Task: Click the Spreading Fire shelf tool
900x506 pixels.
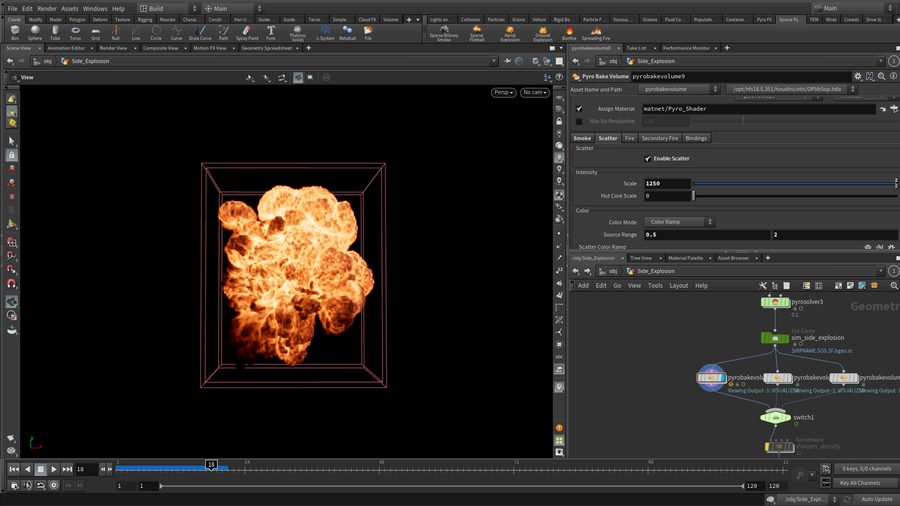Action: point(596,33)
